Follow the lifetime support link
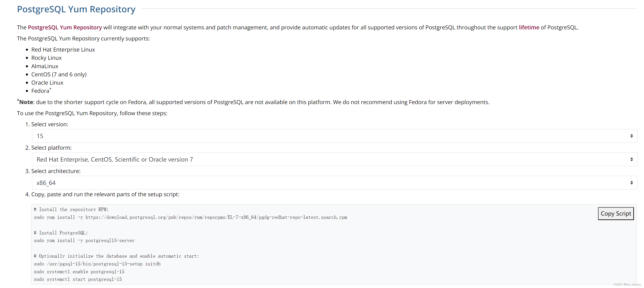This screenshot has width=644, height=288. point(529,28)
